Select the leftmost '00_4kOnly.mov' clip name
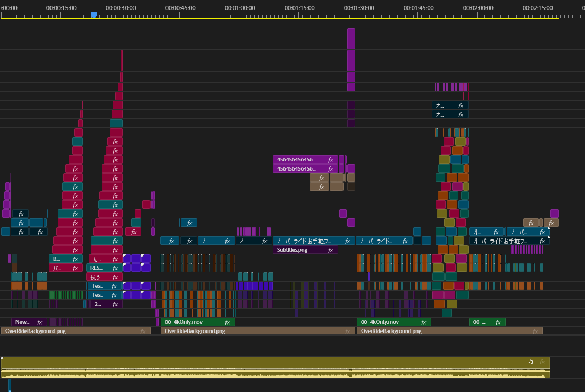 (183, 322)
